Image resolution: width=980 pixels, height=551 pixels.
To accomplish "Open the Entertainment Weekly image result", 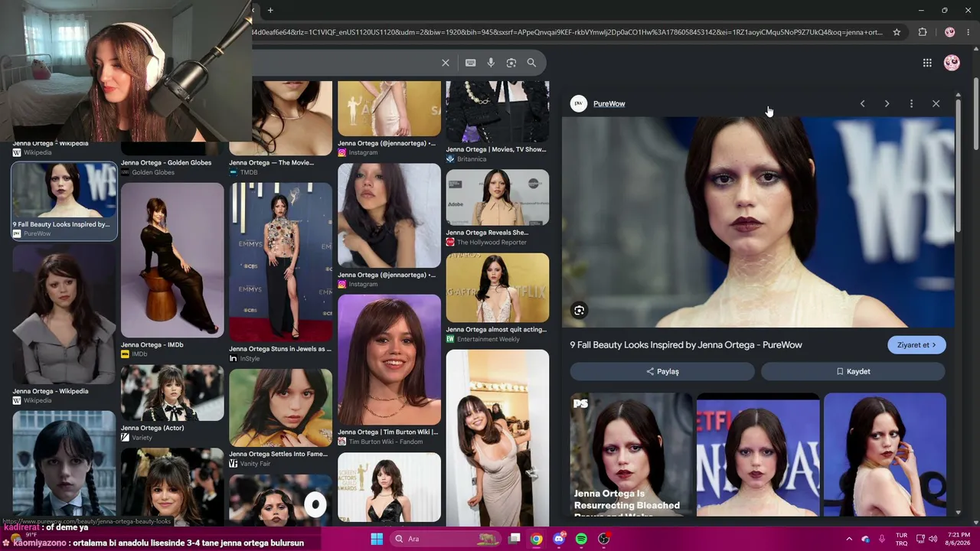I will pyautogui.click(x=498, y=288).
